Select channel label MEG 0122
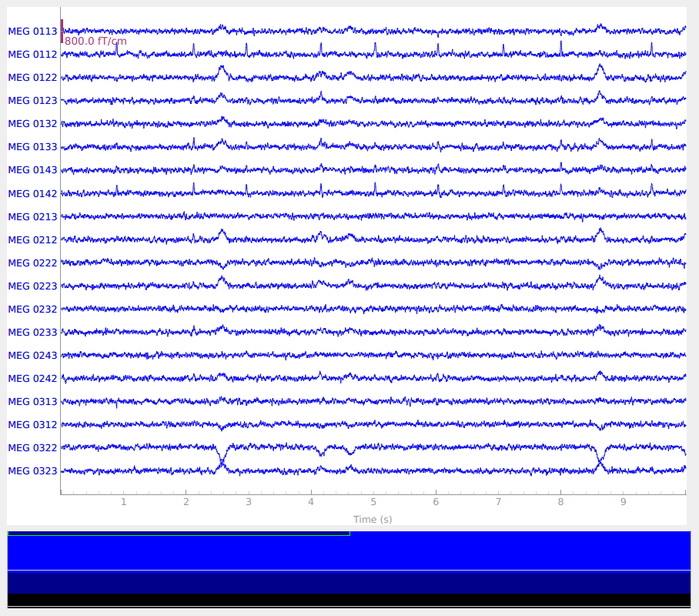Image resolution: width=699 pixels, height=616 pixels. point(32,78)
